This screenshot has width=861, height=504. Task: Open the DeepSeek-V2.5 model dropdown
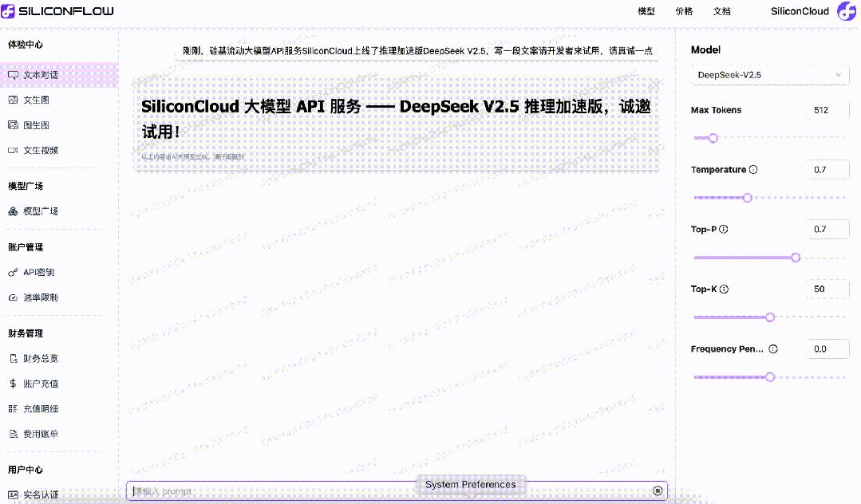[768, 75]
